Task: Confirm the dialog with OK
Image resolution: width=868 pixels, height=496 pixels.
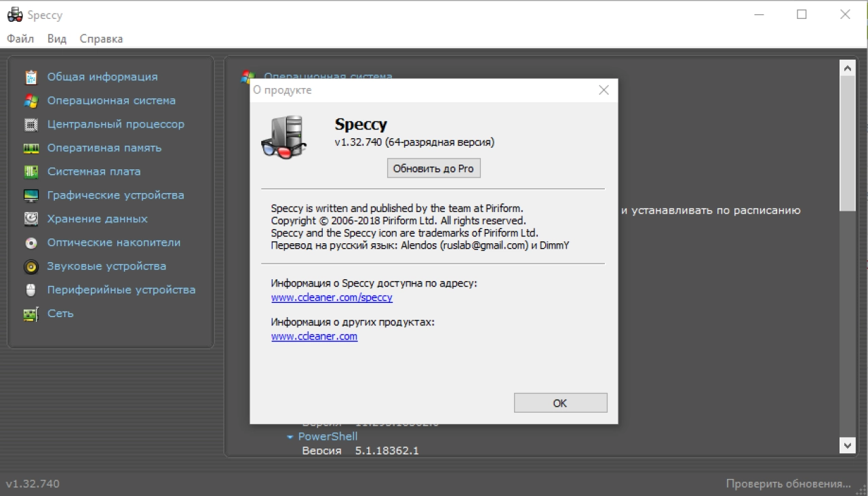Action: click(560, 403)
